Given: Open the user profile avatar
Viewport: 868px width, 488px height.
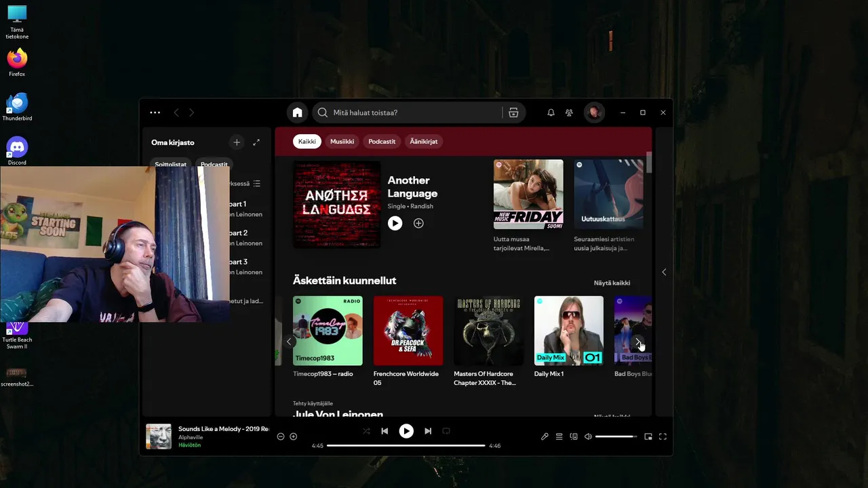Looking at the screenshot, I should click(x=594, y=113).
